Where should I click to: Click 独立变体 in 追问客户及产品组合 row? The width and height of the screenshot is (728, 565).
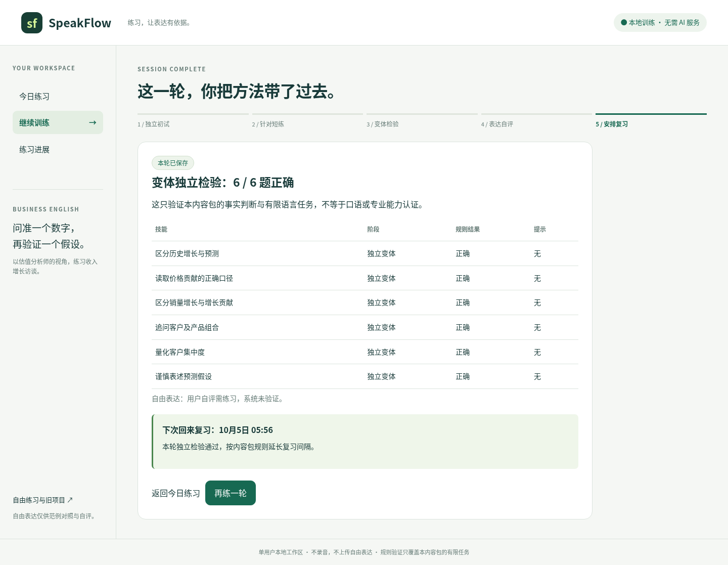(x=381, y=327)
